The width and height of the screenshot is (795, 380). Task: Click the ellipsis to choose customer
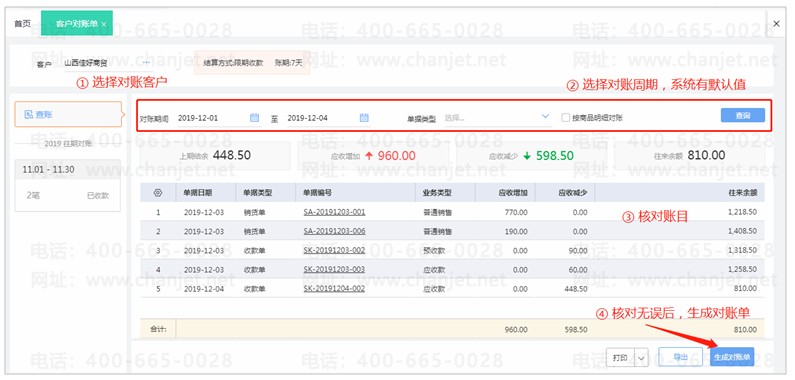coord(147,63)
